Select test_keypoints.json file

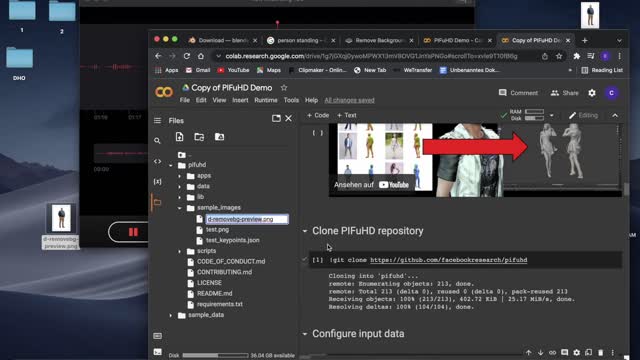click(x=232, y=240)
